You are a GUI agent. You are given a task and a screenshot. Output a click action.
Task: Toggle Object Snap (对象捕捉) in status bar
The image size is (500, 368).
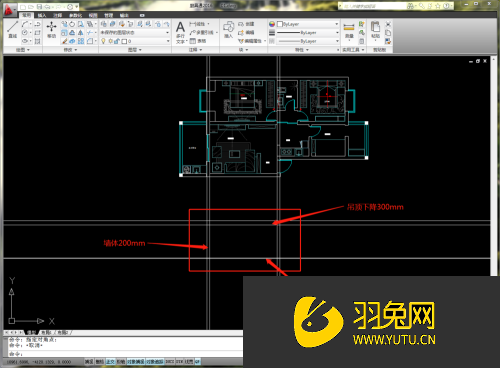click(x=136, y=362)
